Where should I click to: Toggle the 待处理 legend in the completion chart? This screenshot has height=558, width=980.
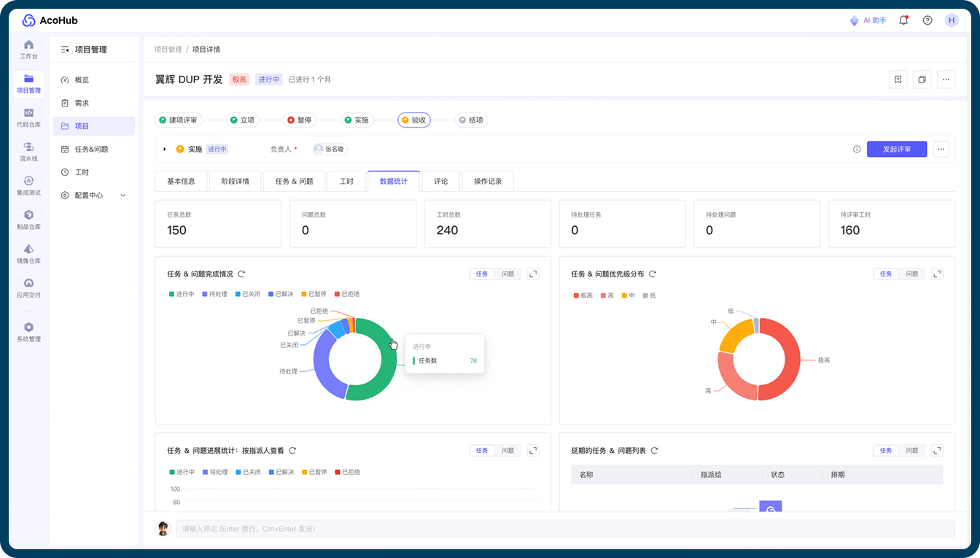click(214, 294)
